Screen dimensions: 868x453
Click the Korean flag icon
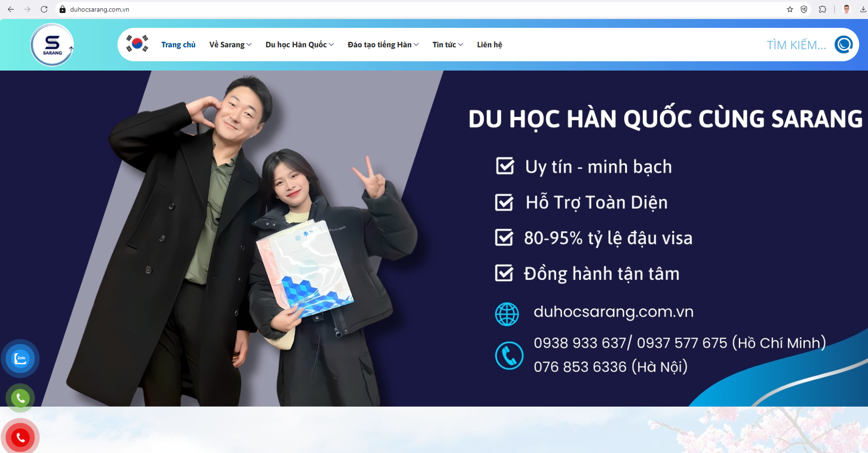pyautogui.click(x=137, y=44)
